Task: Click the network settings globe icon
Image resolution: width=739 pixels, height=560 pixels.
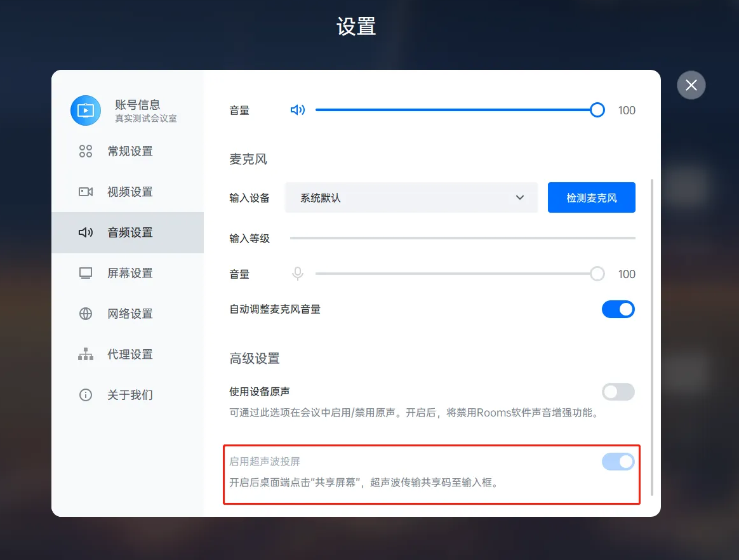Action: pyautogui.click(x=86, y=314)
